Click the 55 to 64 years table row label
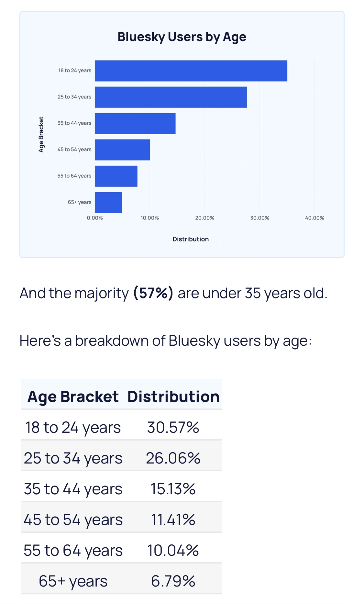The image size is (364, 604). tap(73, 550)
